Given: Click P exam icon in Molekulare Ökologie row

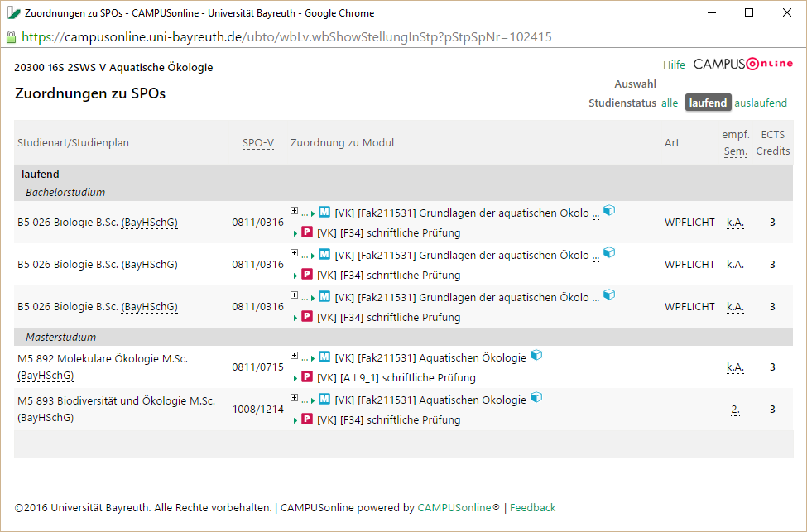Looking at the screenshot, I should point(307,376).
